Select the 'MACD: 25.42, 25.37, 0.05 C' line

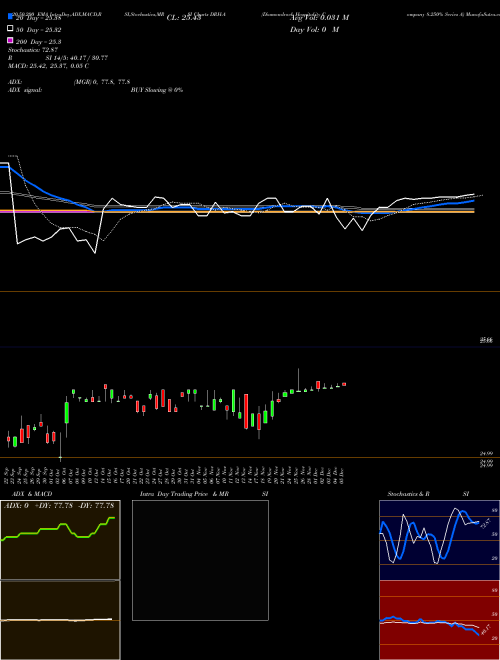[x=49, y=66]
